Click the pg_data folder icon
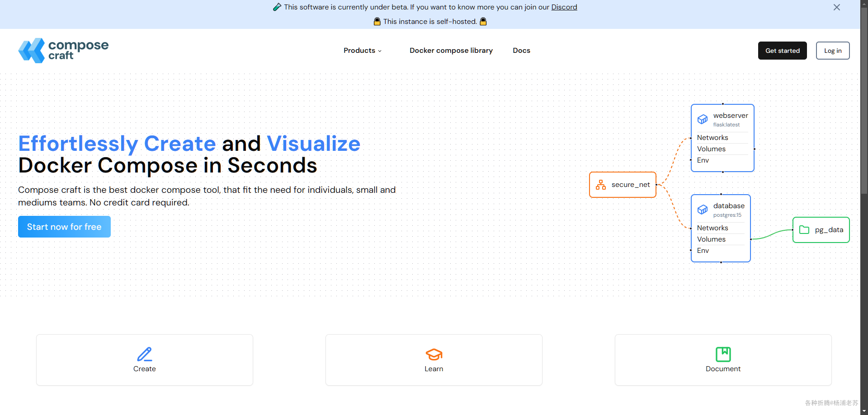Screen dimensions: 868x415 pos(804,230)
